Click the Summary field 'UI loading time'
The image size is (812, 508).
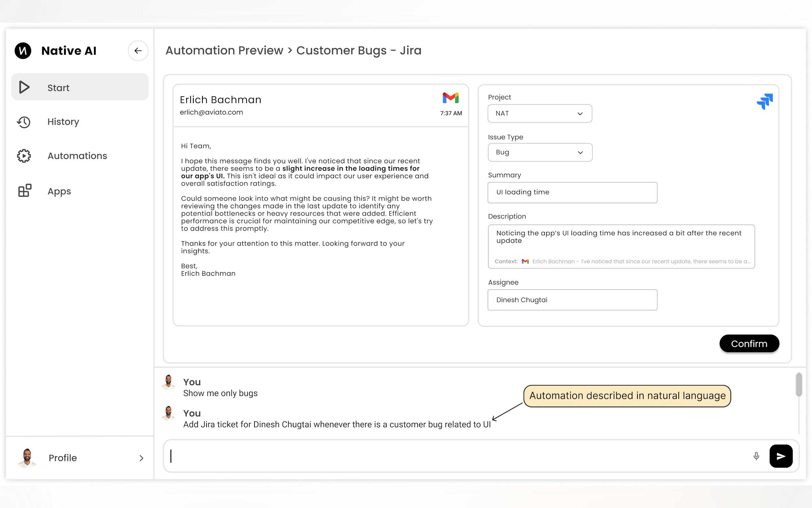click(x=572, y=193)
